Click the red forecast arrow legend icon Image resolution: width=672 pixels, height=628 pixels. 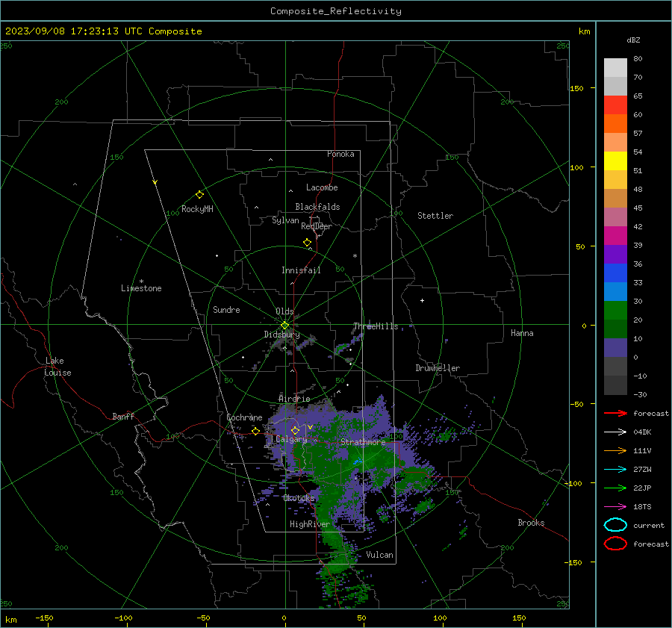point(615,413)
